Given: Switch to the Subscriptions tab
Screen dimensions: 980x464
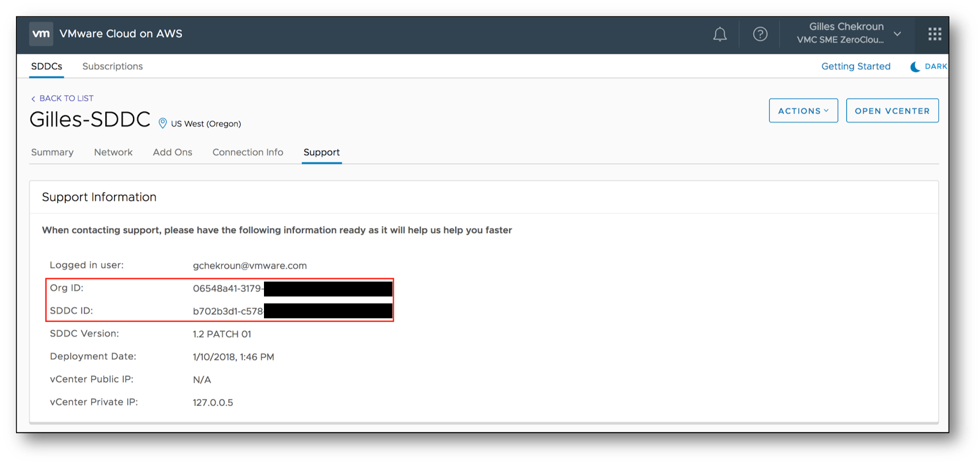Looking at the screenshot, I should 113,66.
